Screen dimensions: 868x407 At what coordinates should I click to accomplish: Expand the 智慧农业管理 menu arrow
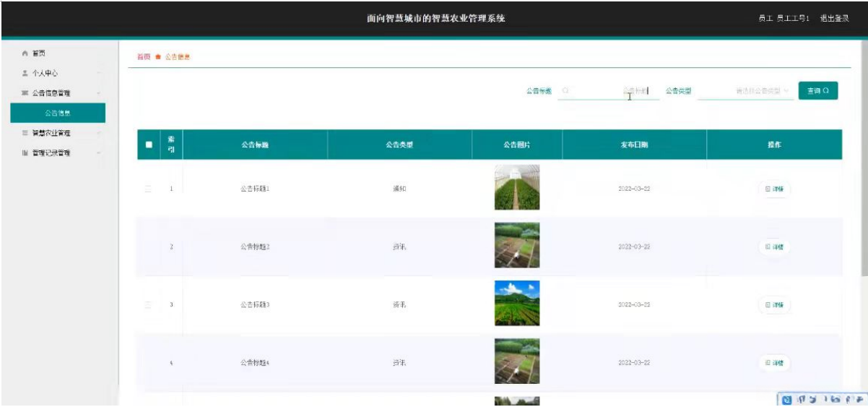(98, 134)
